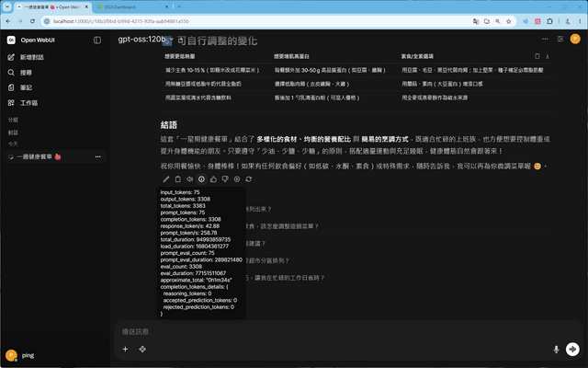Open the ping user profile menu
The width and height of the screenshot is (588, 368).
click(x=21, y=355)
